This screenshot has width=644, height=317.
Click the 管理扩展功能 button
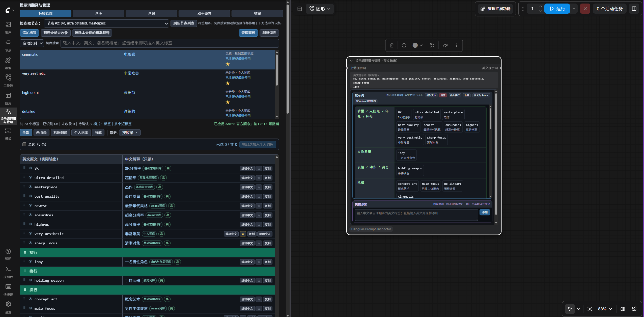[495, 9]
